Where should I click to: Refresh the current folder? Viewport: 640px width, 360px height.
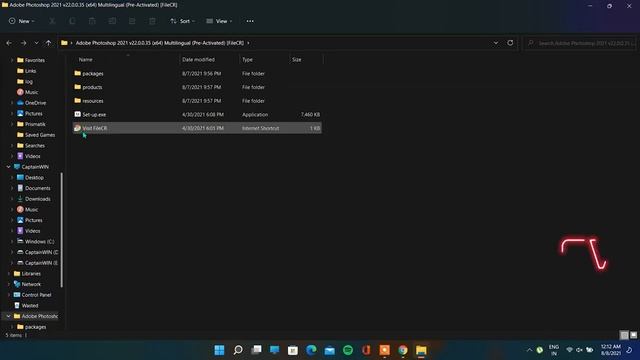(510, 43)
